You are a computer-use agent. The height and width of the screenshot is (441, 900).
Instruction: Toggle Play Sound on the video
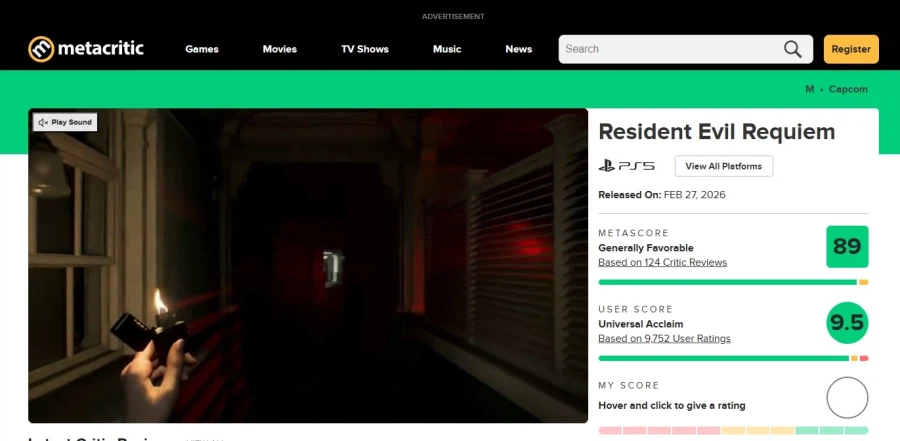(64, 122)
